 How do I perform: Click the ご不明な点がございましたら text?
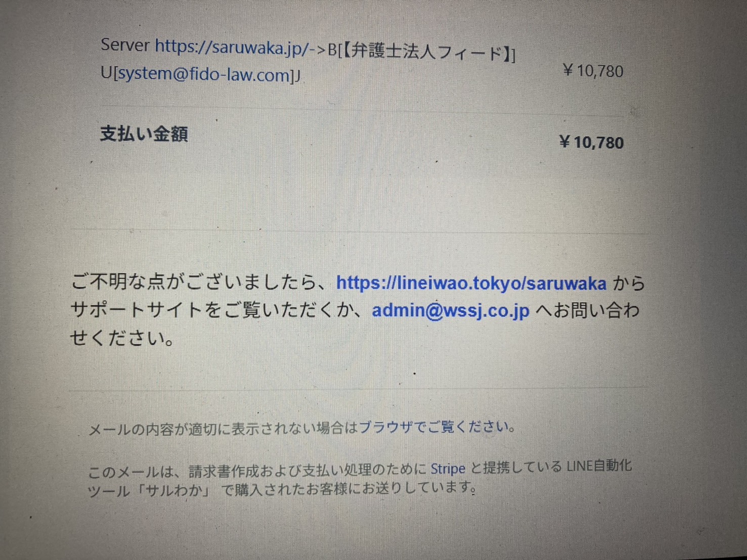(201, 282)
